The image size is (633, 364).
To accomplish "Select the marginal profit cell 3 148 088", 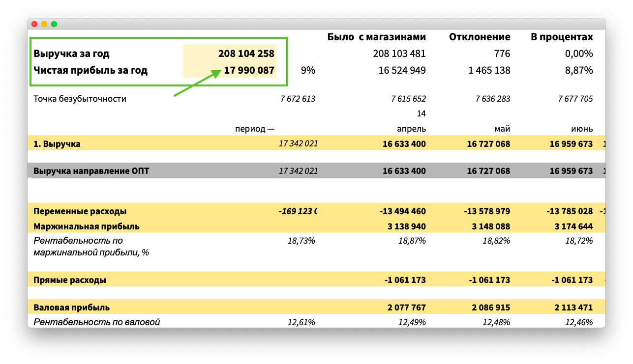I will (489, 226).
